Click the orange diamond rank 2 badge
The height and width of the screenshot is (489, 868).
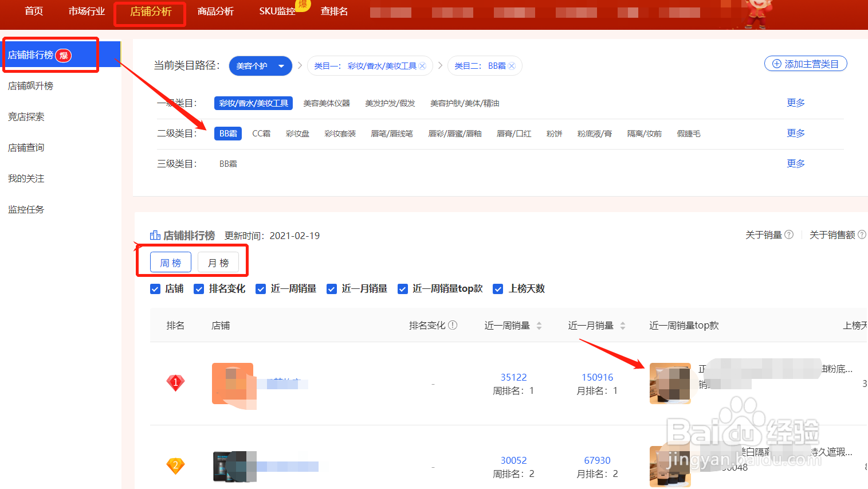click(175, 465)
